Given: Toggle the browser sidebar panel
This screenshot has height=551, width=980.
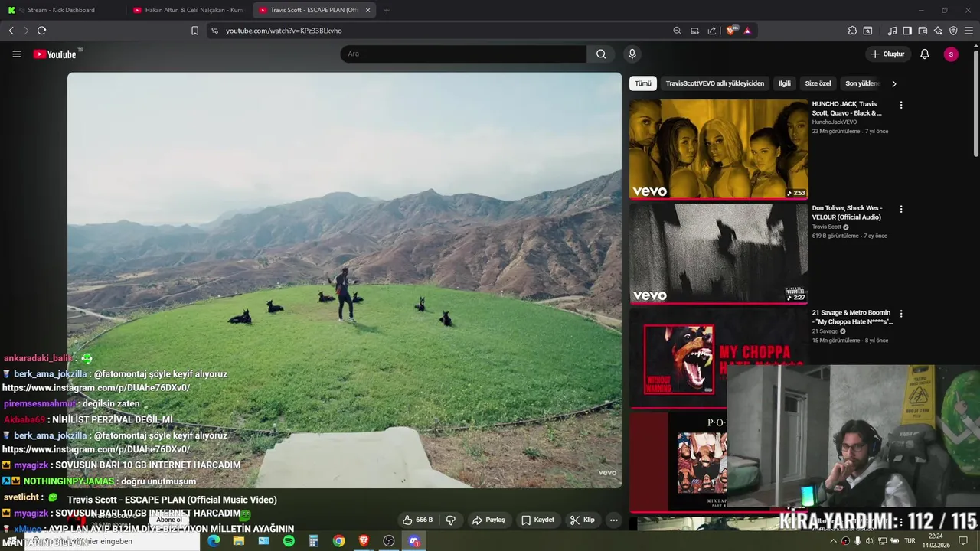Looking at the screenshot, I should coord(907,31).
